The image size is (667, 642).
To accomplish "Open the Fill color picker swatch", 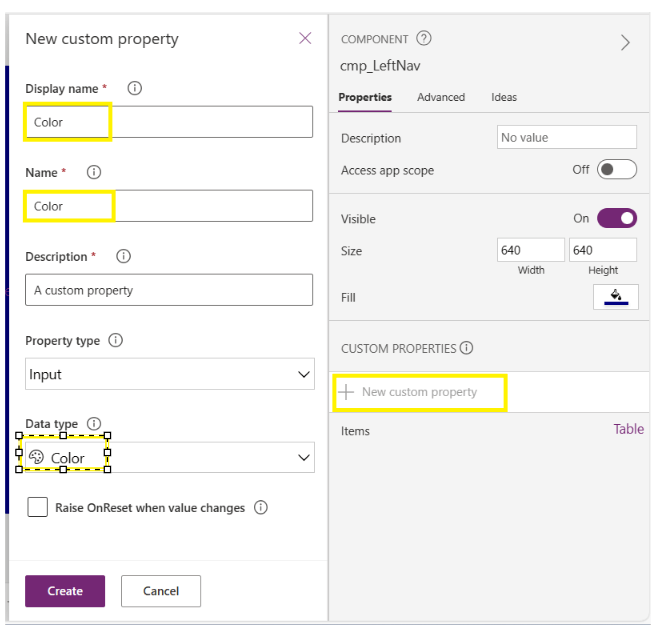I will (x=616, y=297).
